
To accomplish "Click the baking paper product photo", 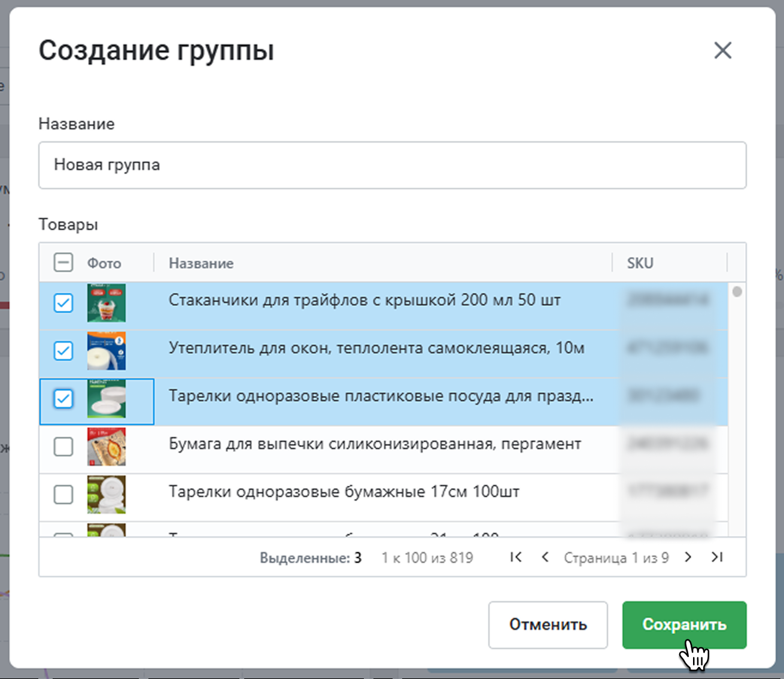I will tap(107, 447).
